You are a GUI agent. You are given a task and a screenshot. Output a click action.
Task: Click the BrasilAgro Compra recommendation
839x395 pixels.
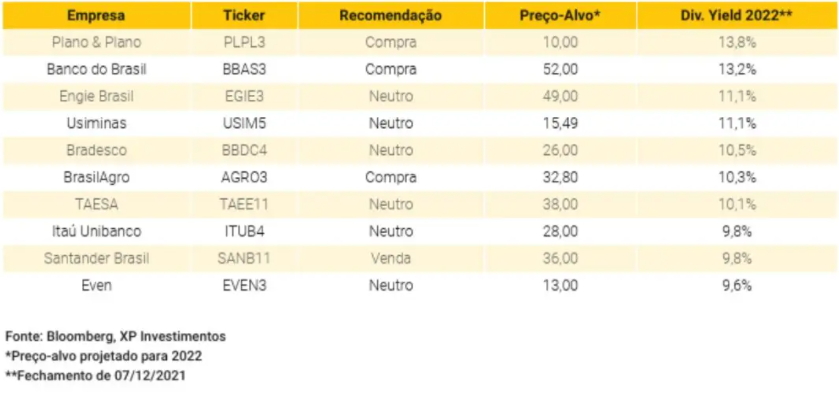click(x=391, y=177)
